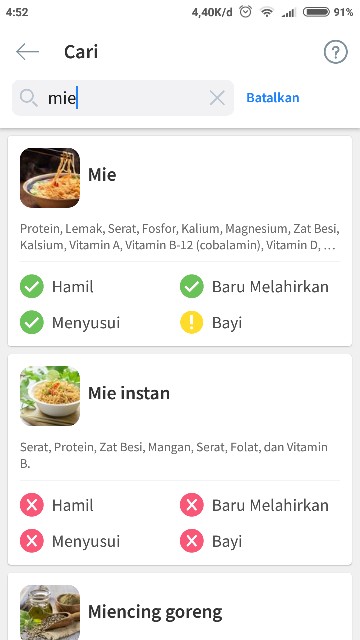Screen dimensions: 360x640
Task: Tap red cross beside Baru Melahirkan
Action: coord(191,505)
